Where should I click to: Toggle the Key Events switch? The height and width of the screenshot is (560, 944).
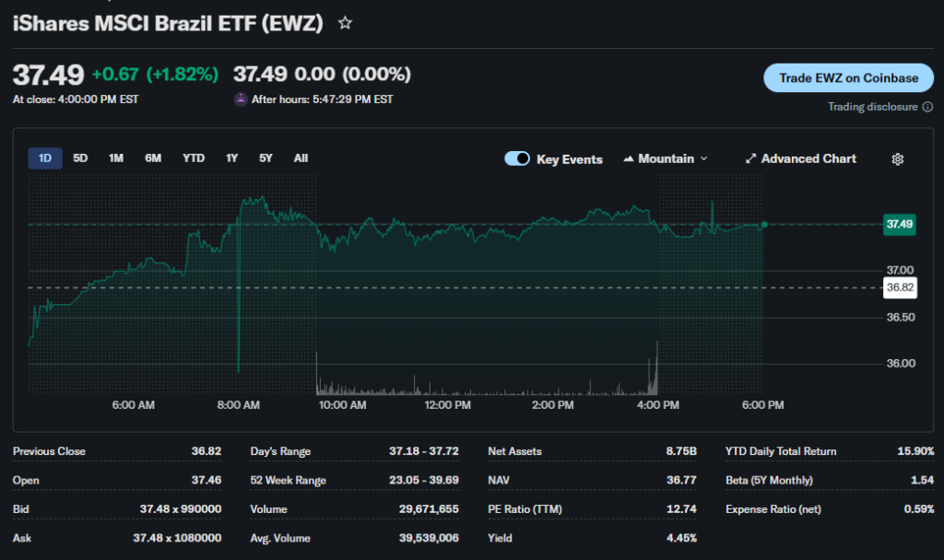[x=517, y=159]
